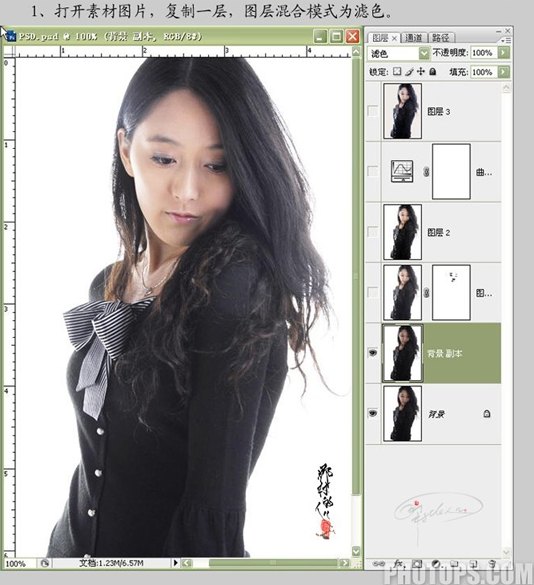Minimize the layers panel
The height and width of the screenshot is (585, 534).
point(499,31)
